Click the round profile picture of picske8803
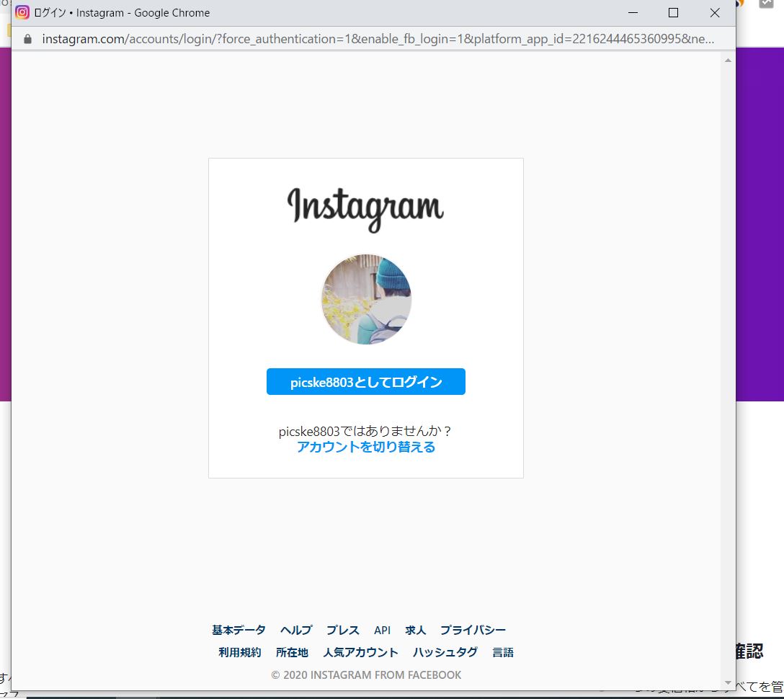Screen dimensions: 784x699 [x=366, y=299]
